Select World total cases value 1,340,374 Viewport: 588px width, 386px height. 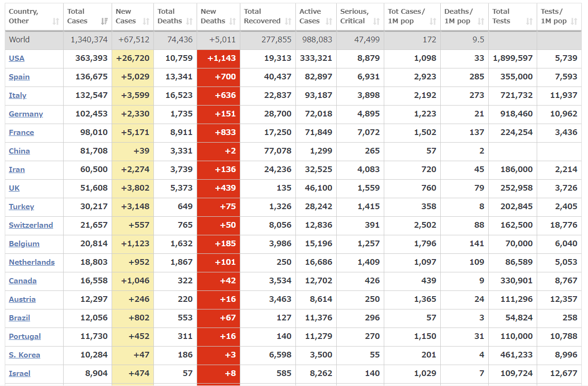click(x=89, y=40)
